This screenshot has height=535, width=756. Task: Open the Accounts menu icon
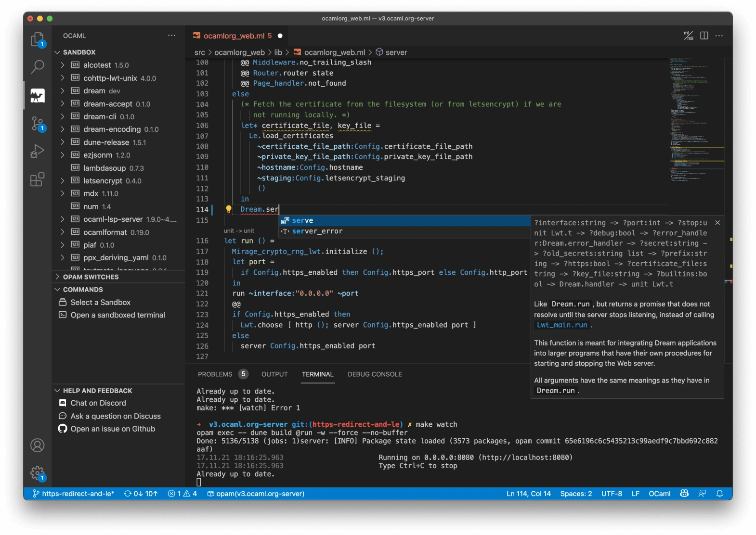click(37, 446)
